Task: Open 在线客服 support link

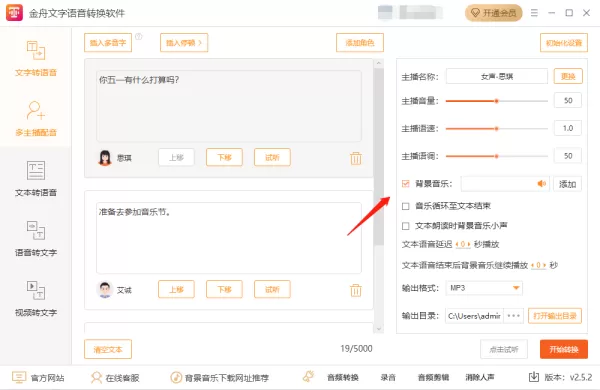Action: [x=115, y=378]
